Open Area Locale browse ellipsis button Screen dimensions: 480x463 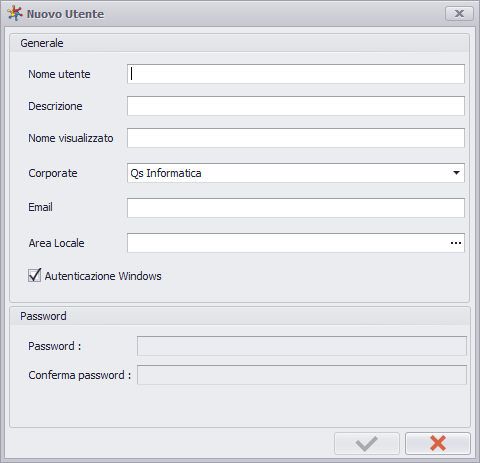[456, 243]
